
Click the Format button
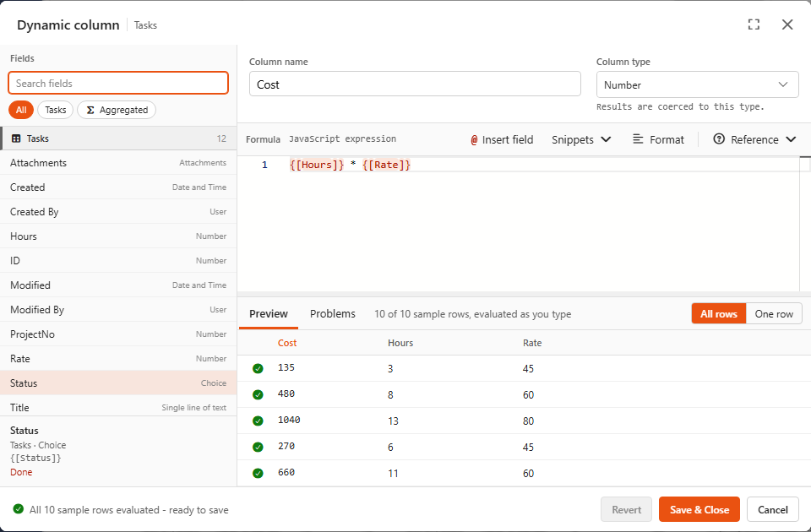click(x=658, y=139)
